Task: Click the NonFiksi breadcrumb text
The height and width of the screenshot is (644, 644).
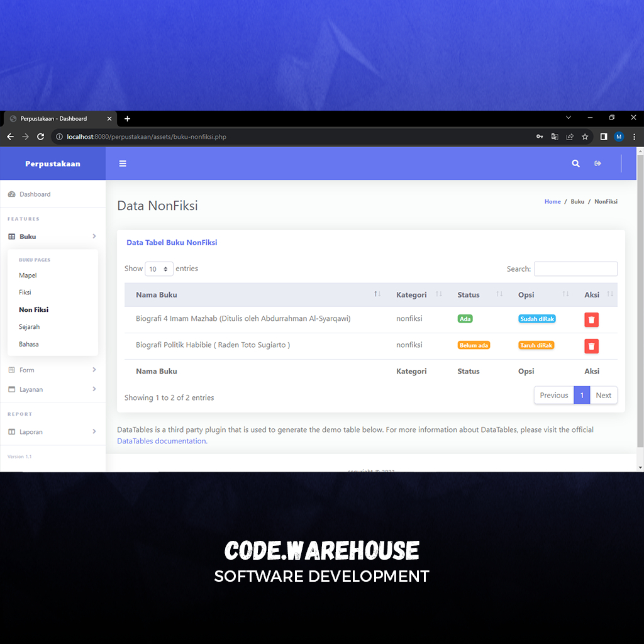Action: pyautogui.click(x=606, y=202)
